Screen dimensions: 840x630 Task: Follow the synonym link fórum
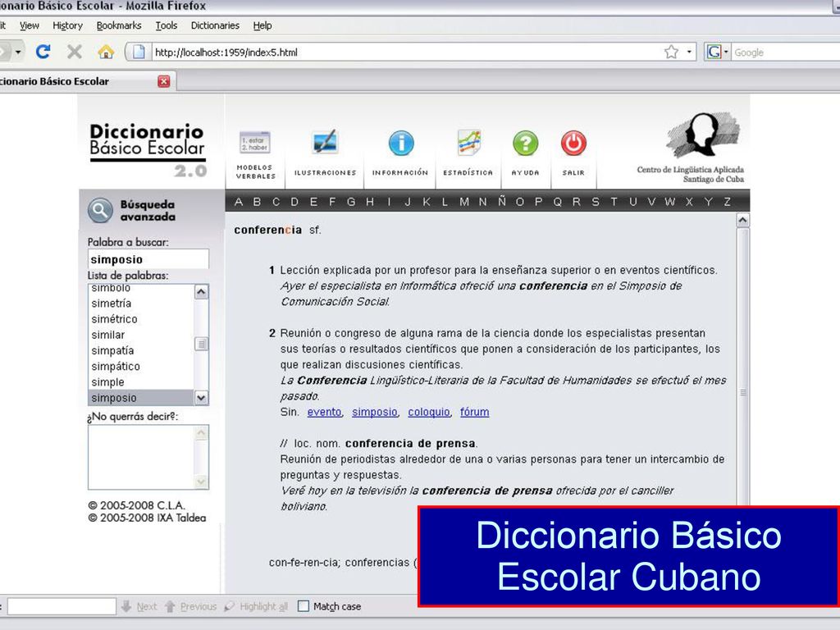click(475, 412)
